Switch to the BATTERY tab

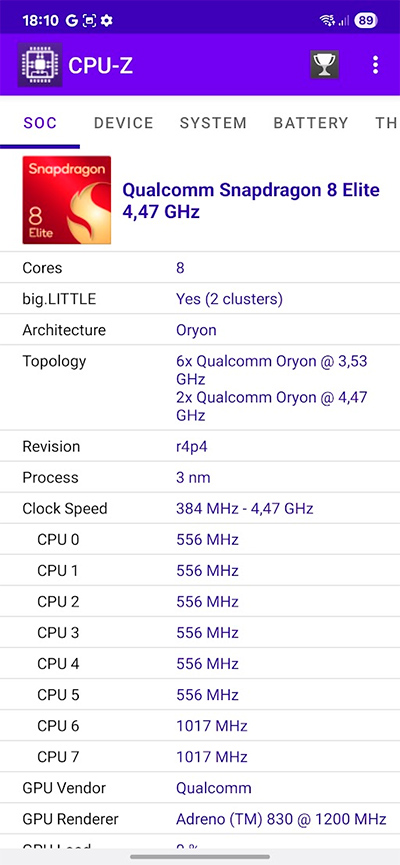tap(311, 122)
